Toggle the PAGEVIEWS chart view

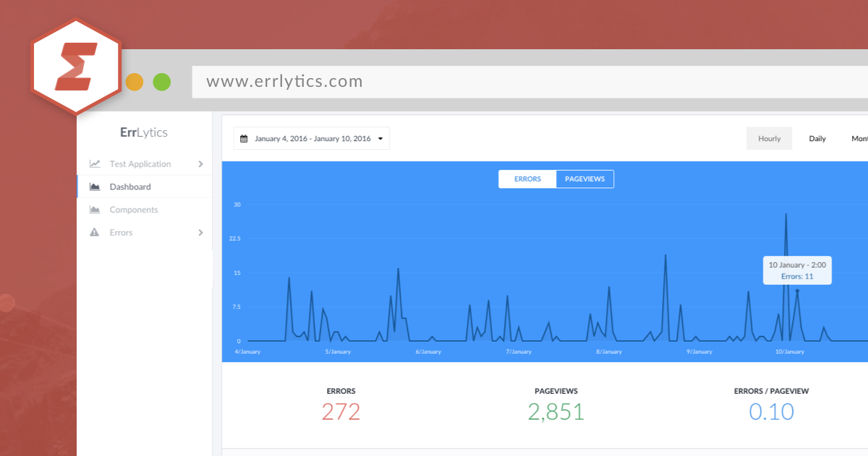coord(584,179)
